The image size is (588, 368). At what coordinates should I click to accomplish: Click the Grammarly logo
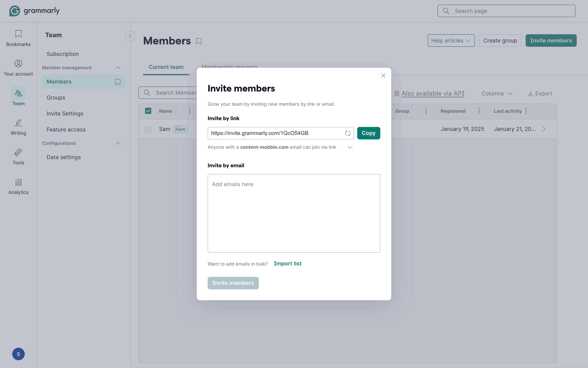click(x=34, y=11)
